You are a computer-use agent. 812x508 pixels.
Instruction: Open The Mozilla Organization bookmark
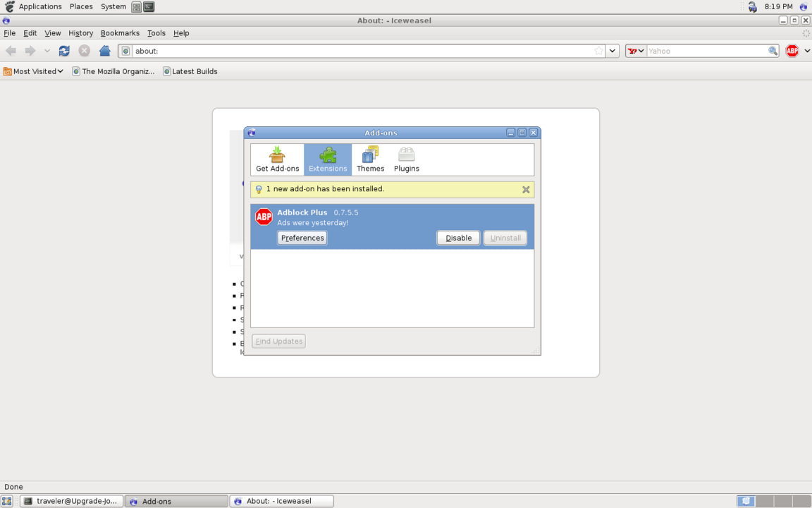tap(113, 71)
